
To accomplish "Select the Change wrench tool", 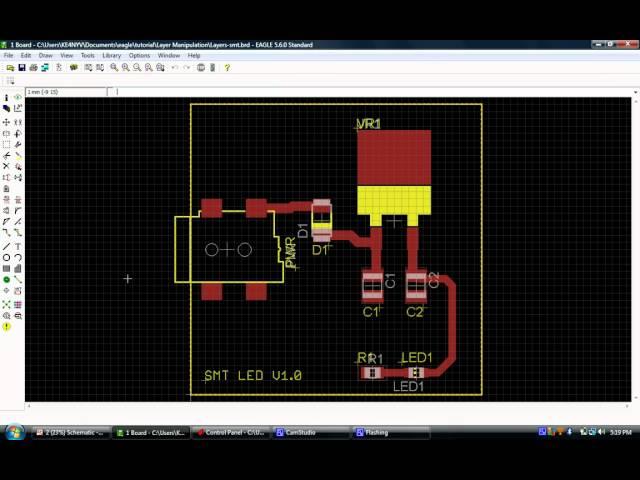I will click(18, 144).
